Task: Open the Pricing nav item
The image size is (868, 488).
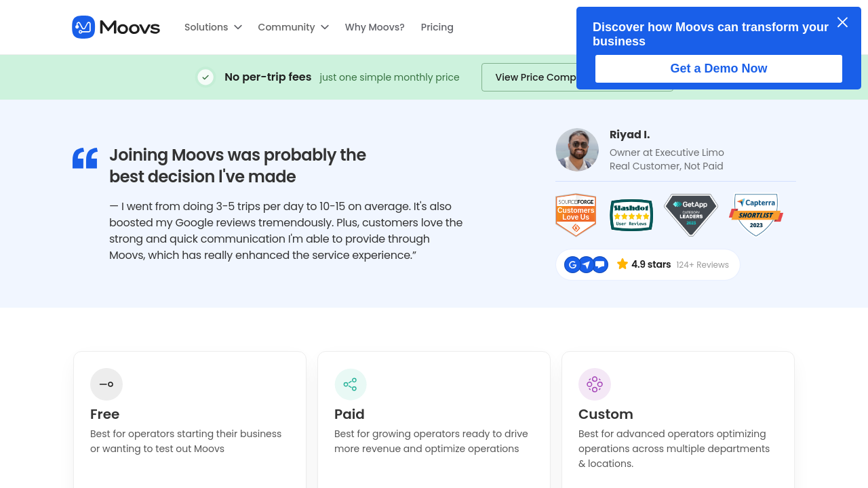Action: (x=437, y=27)
